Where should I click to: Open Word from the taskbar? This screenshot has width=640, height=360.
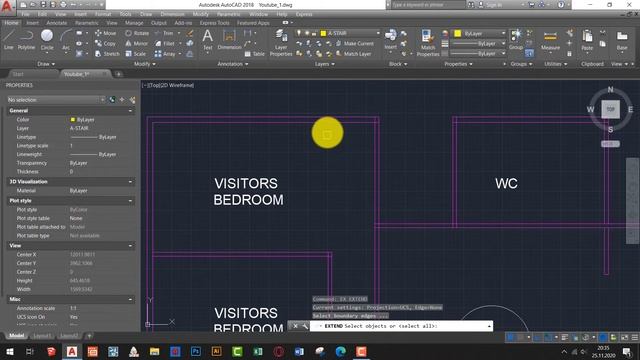click(299, 351)
